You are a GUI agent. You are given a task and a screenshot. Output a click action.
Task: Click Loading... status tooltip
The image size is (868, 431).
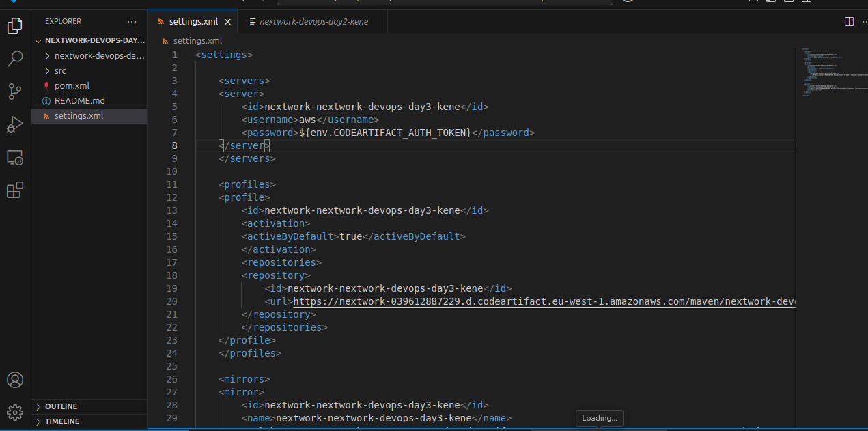coord(600,418)
